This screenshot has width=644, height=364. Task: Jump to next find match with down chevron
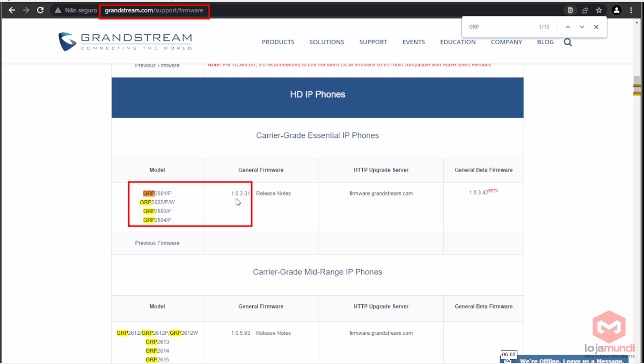[x=582, y=27]
